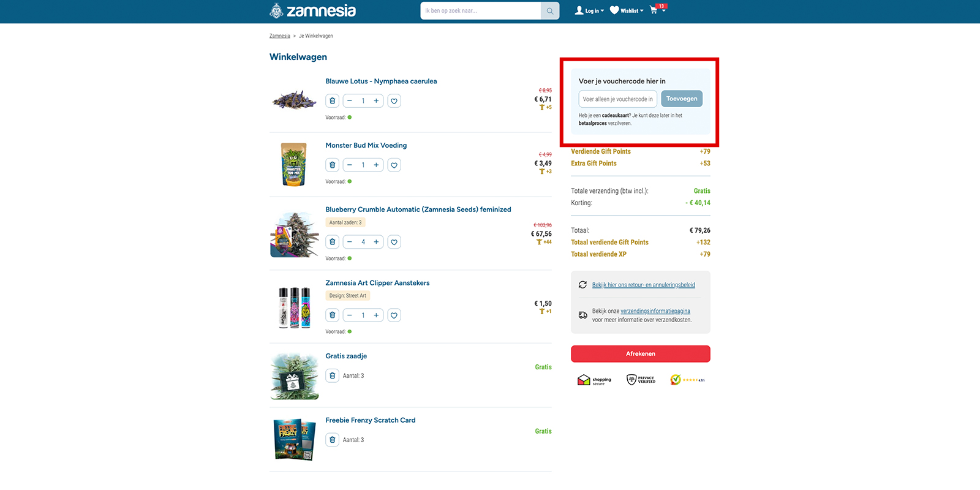The image size is (980, 490).
Task: Apply voucher with Toevoegen button
Action: (x=682, y=99)
